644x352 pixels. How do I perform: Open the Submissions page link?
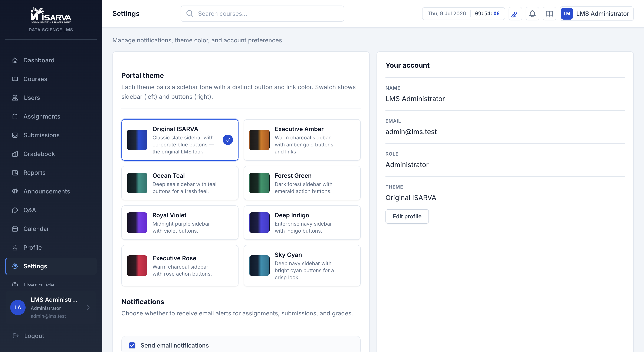coord(51,135)
